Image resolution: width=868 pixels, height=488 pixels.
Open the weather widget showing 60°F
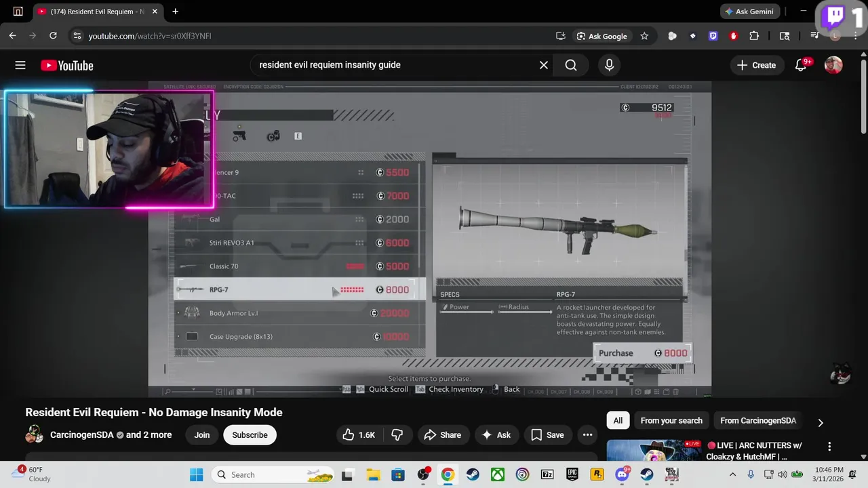[x=31, y=474]
